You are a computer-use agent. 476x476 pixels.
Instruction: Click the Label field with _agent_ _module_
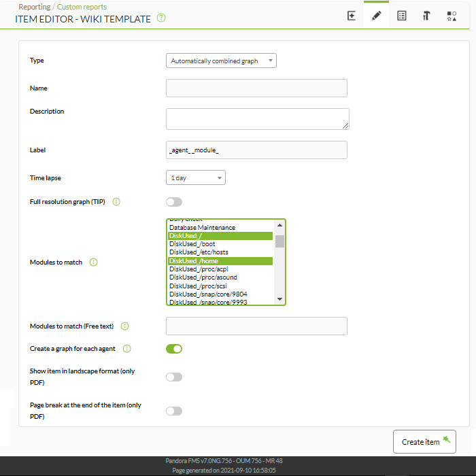(x=256, y=150)
